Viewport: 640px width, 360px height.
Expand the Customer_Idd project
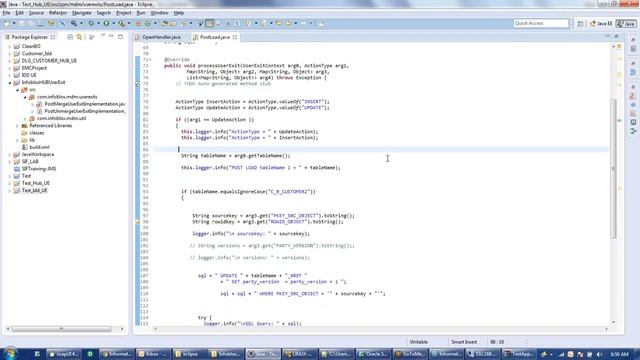10,54
